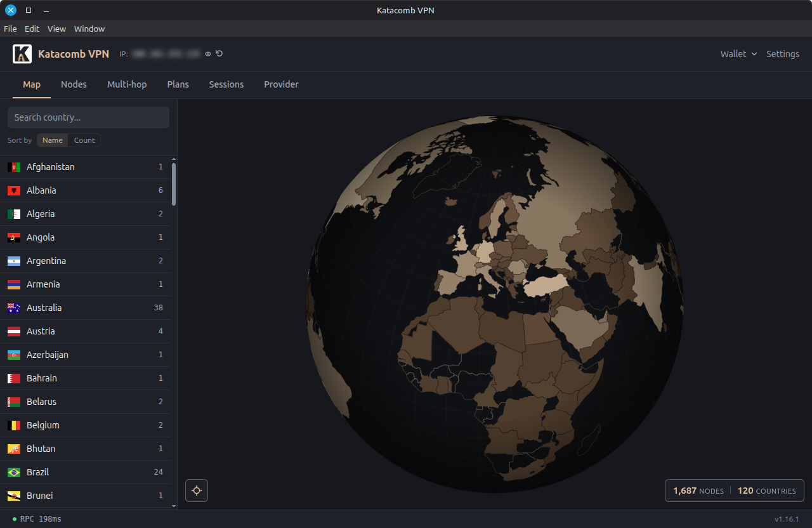The width and height of the screenshot is (812, 528).
Task: Open the Provider tab
Action: click(281, 84)
